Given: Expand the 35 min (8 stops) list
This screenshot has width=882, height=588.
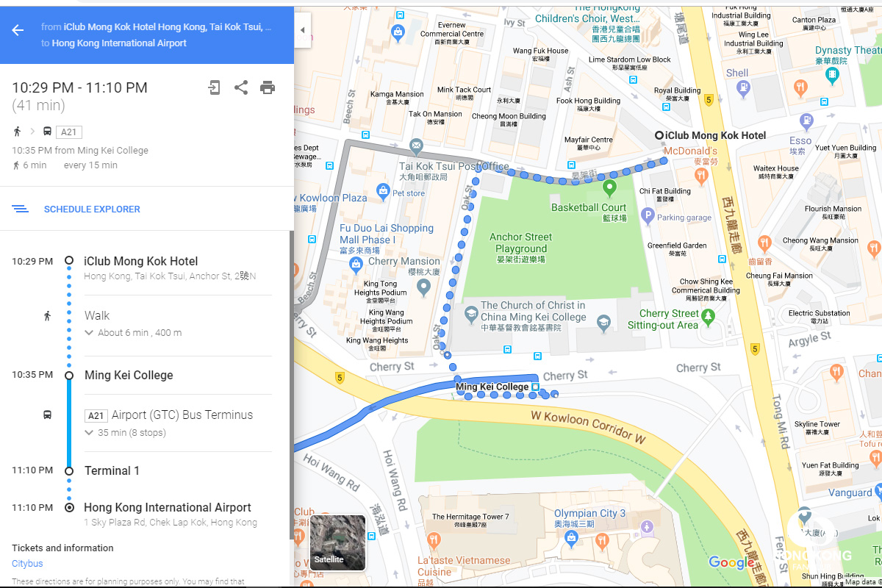Looking at the screenshot, I should coord(90,433).
